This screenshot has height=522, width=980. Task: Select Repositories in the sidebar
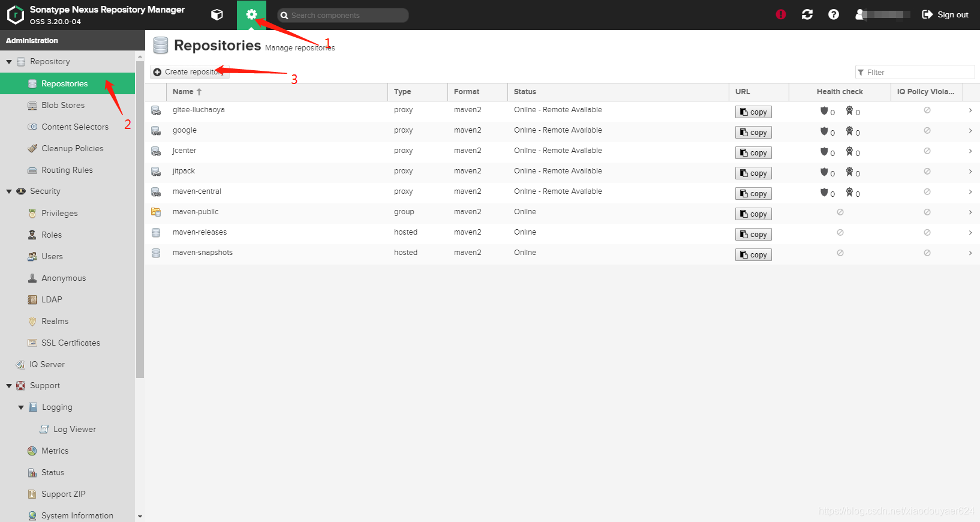click(x=68, y=83)
